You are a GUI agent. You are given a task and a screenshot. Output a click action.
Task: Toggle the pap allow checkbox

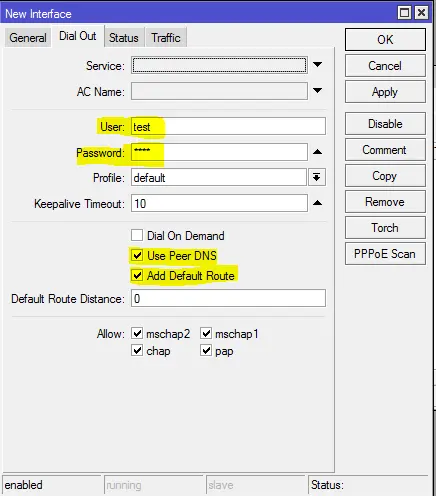pyautogui.click(x=206, y=350)
